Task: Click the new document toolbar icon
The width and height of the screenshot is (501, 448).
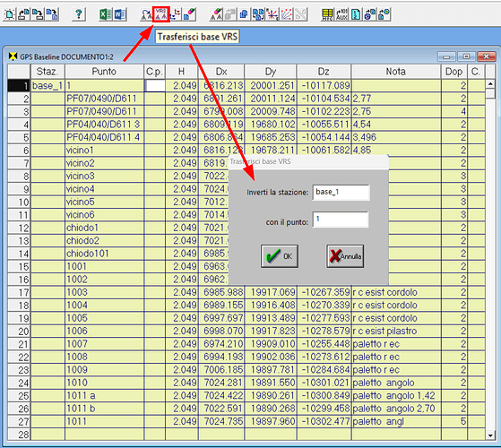Action: pyautogui.click(x=10, y=14)
